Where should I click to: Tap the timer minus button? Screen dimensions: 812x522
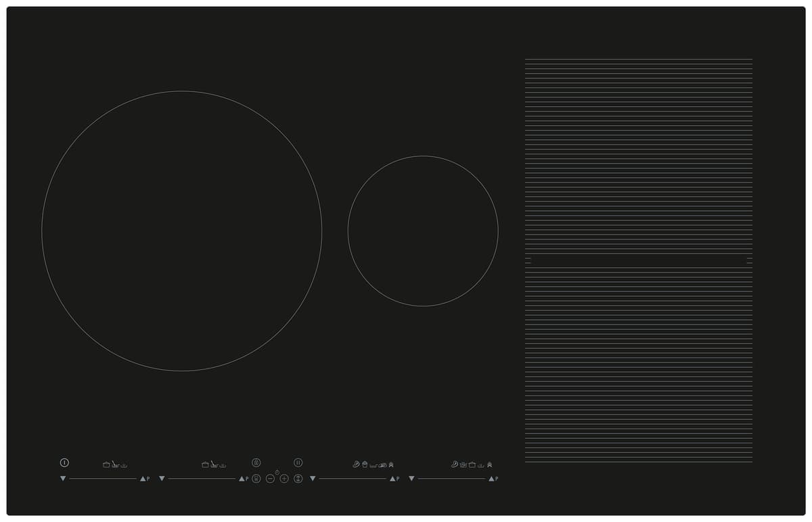click(x=270, y=479)
